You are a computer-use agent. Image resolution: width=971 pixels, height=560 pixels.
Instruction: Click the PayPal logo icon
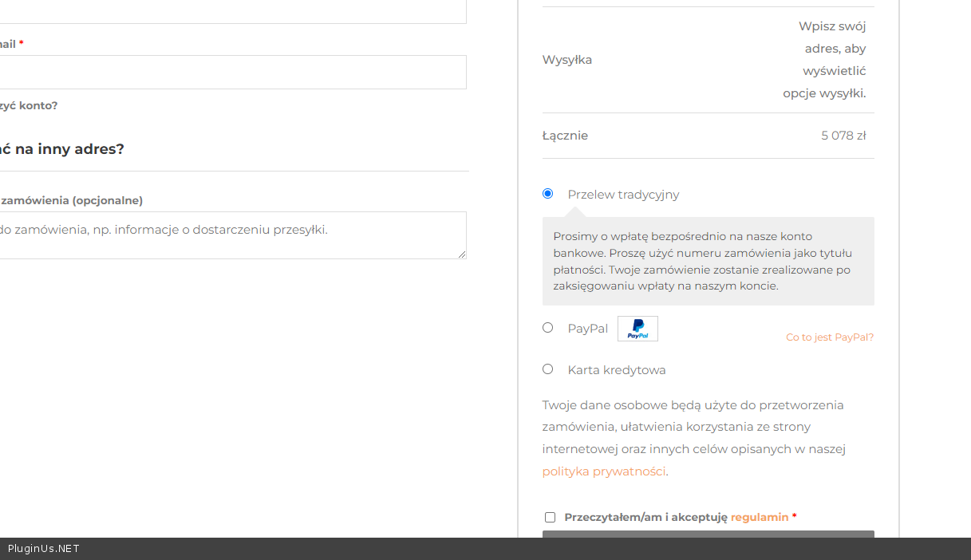point(637,329)
